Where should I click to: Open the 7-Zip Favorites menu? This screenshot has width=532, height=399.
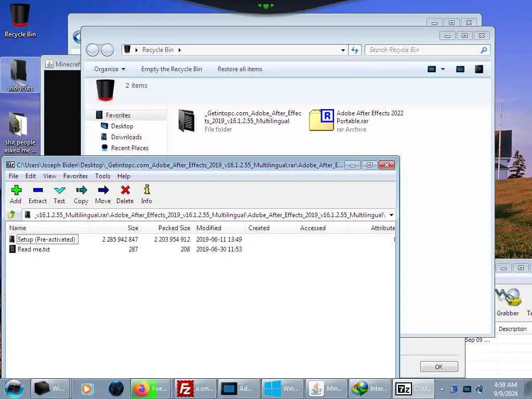click(x=75, y=176)
